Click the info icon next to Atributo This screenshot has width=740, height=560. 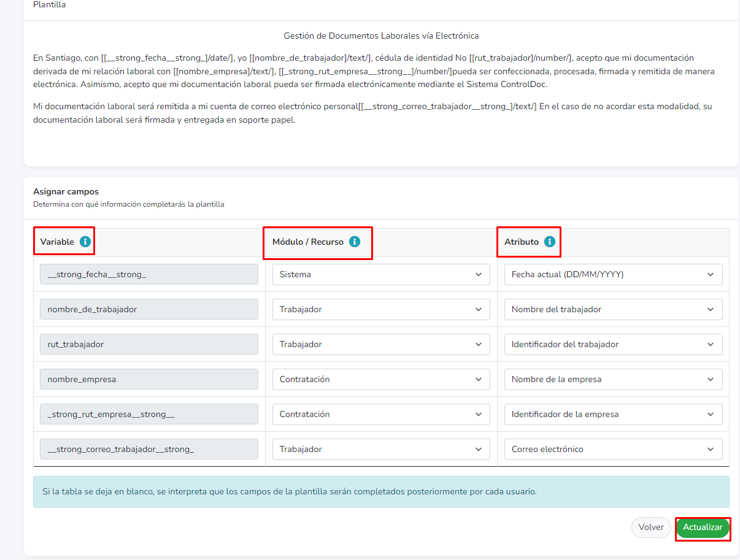tap(550, 242)
